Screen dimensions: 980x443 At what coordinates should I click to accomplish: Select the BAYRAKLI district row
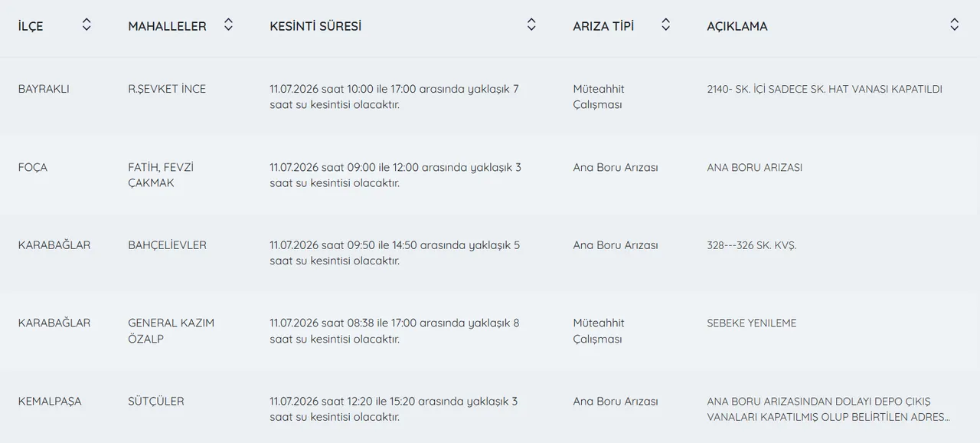(x=490, y=97)
